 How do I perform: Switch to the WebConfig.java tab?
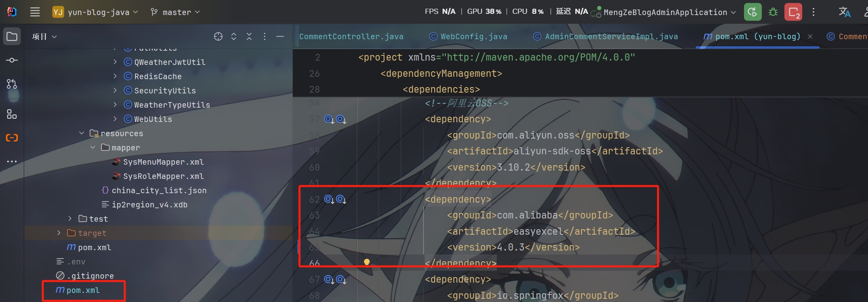[x=468, y=36]
